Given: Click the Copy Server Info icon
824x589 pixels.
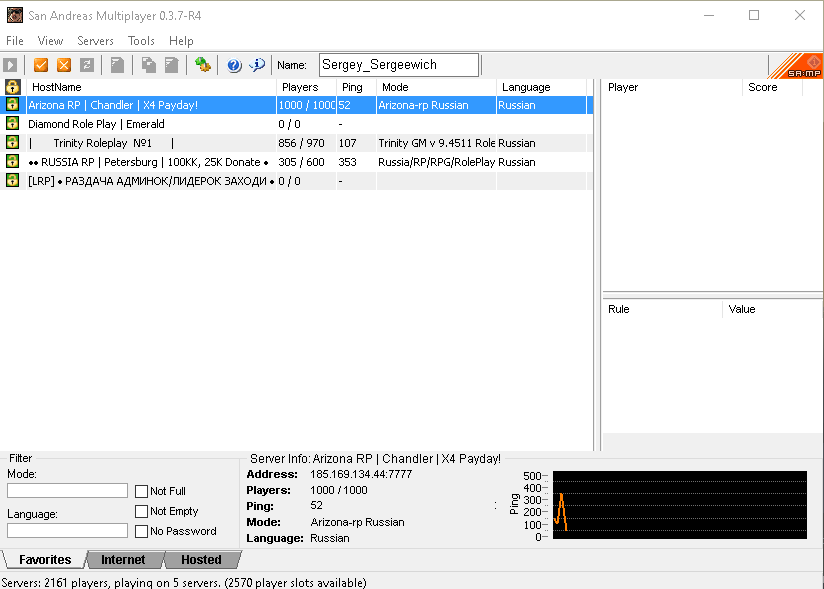Looking at the screenshot, I should (x=149, y=65).
